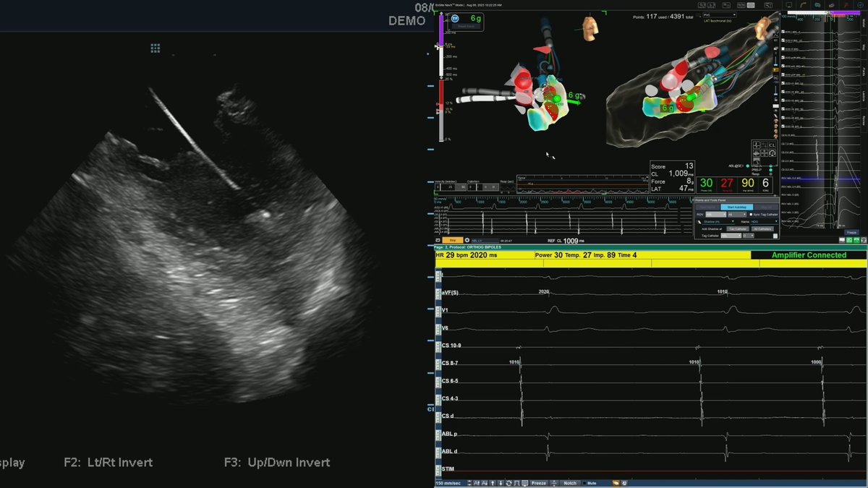Switch to the Map side tab

click(864, 48)
